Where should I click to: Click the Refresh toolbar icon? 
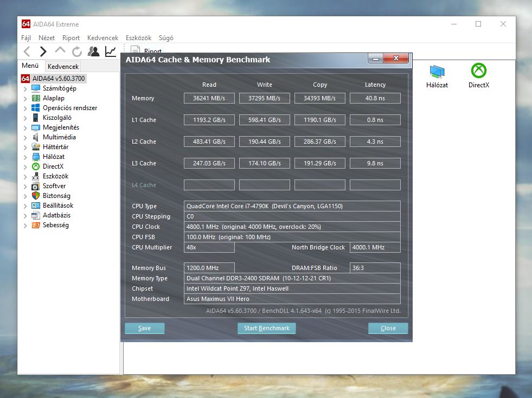[77, 52]
